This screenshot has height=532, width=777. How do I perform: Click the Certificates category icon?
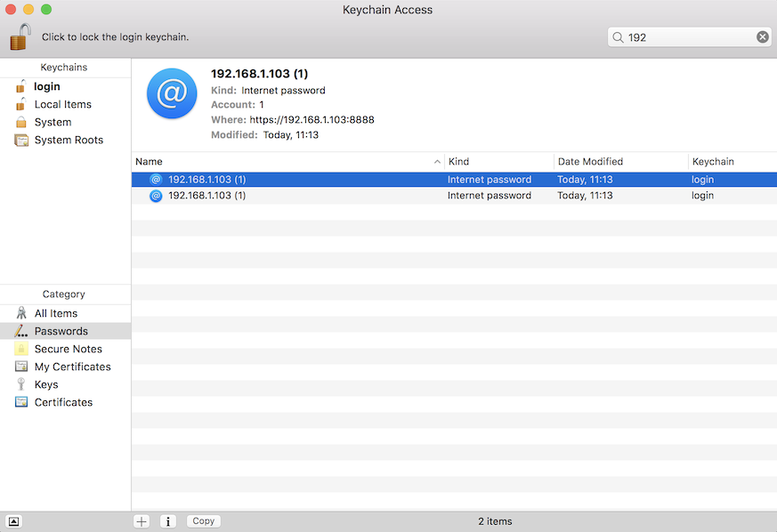tap(21, 402)
